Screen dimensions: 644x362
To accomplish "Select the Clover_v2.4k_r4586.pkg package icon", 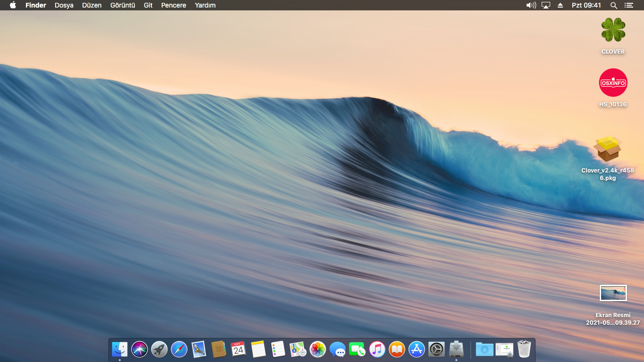I will 608,149.
